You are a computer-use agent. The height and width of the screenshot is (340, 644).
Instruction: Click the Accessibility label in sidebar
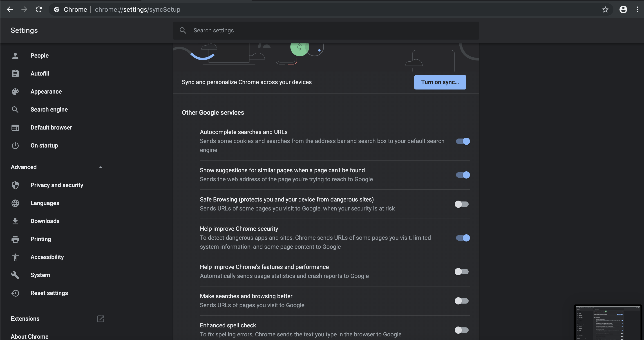click(47, 257)
